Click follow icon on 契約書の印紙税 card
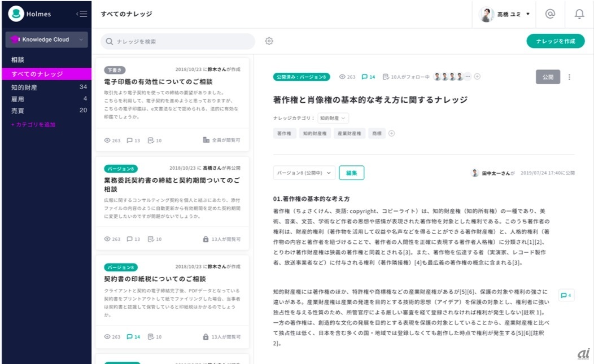This screenshot has height=364, width=594. tap(151, 337)
